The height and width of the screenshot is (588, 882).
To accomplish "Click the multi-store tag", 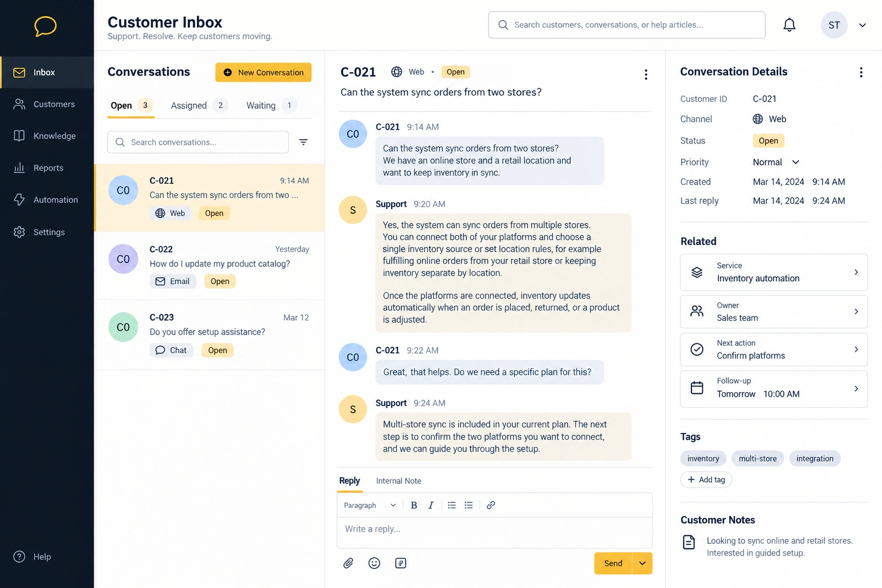I will click(x=757, y=459).
